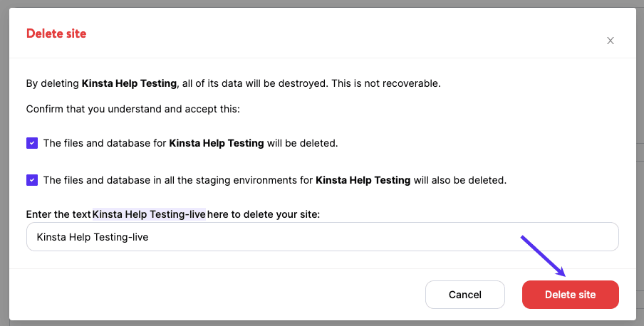The width and height of the screenshot is (644, 326).
Task: Click bold 'Kinsta Help Testing' in the warning line
Action: pos(129,83)
